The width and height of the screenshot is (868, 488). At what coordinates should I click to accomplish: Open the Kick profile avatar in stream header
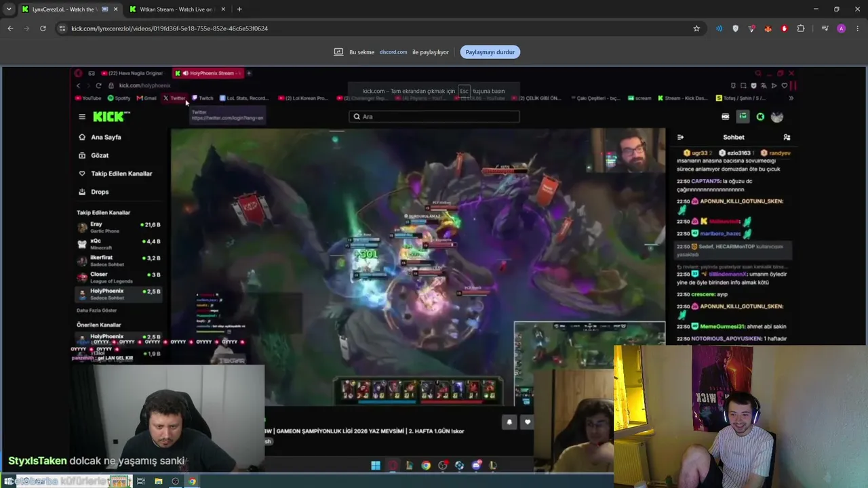click(777, 117)
